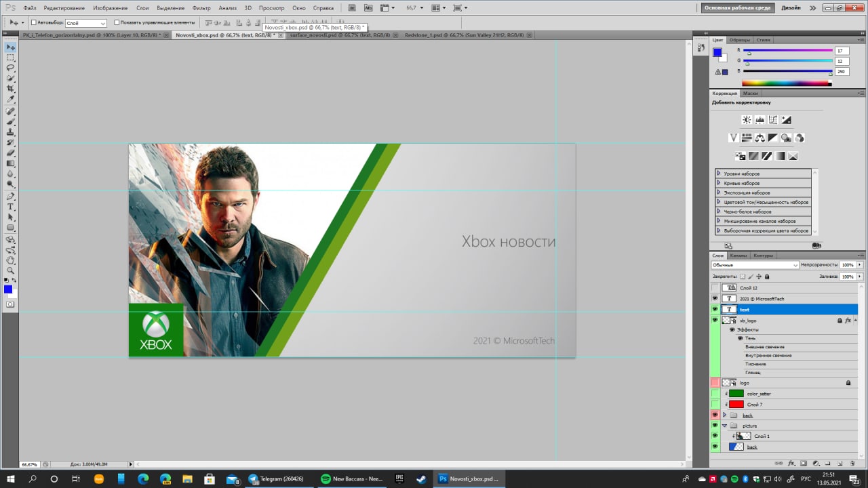Screen dimensions: 868x488
Task: Select the Brush tool
Action: (x=11, y=122)
